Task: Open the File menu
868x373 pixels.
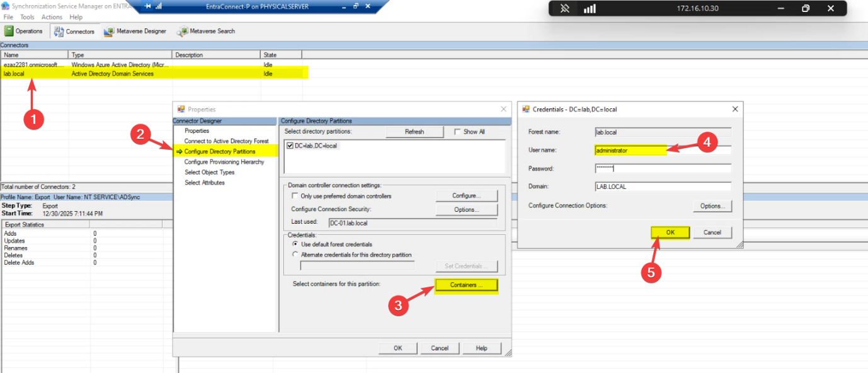Action: [x=8, y=17]
